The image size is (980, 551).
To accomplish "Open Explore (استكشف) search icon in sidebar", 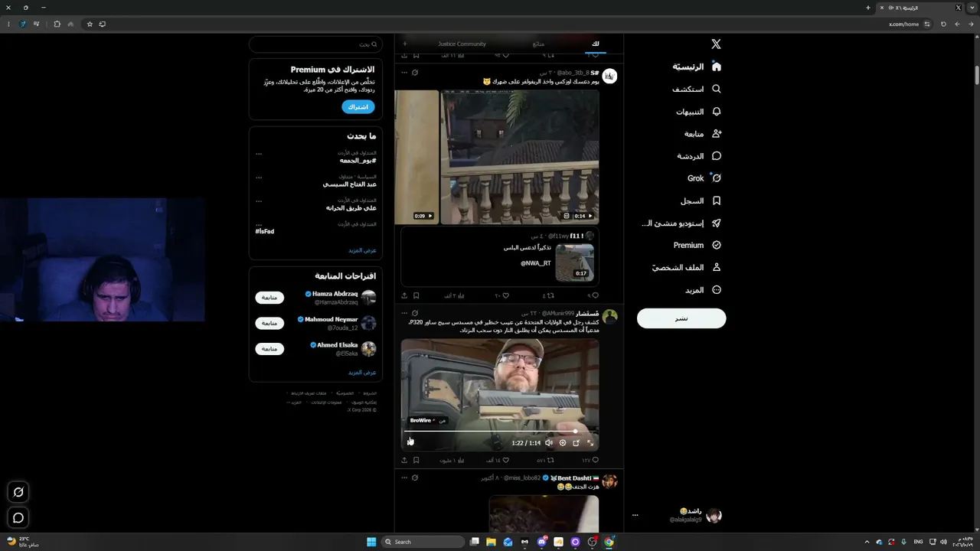I will point(717,89).
